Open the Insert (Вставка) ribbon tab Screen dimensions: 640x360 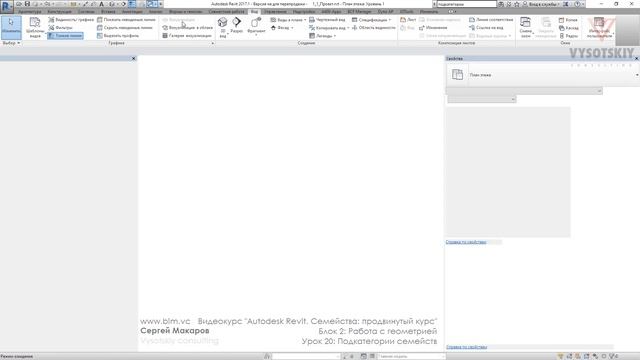coord(108,11)
